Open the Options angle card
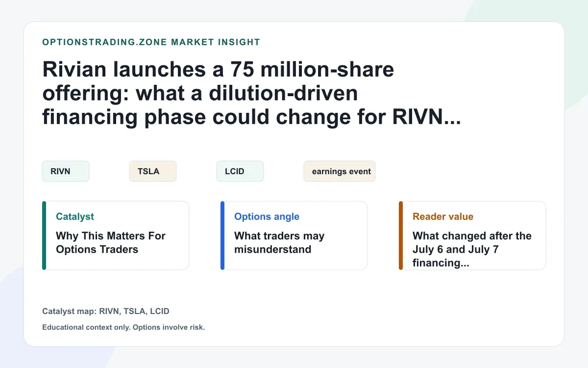The height and width of the screenshot is (368, 588). point(294,236)
